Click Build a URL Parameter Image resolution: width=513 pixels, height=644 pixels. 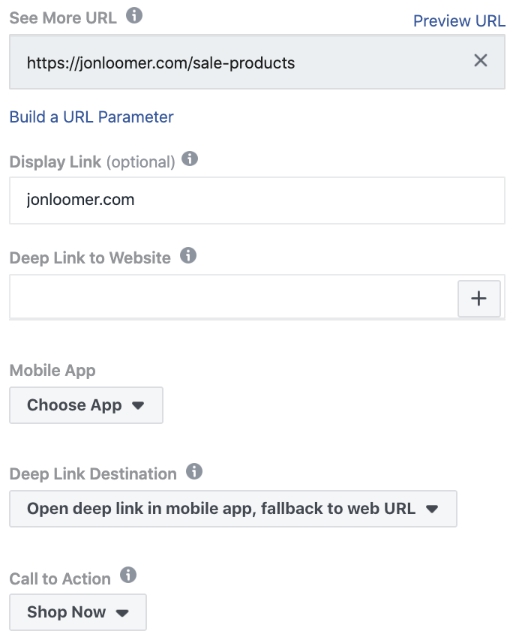tap(91, 117)
